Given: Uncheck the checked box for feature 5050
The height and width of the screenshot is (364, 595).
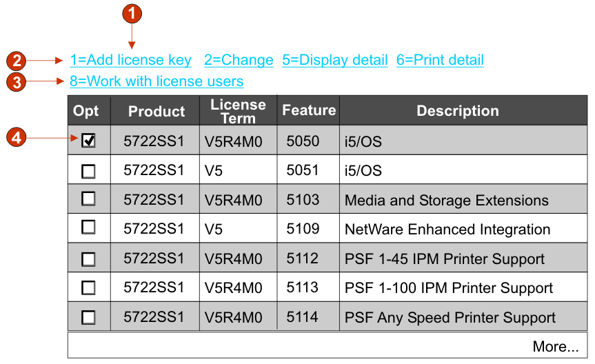Looking at the screenshot, I should coord(88,141).
